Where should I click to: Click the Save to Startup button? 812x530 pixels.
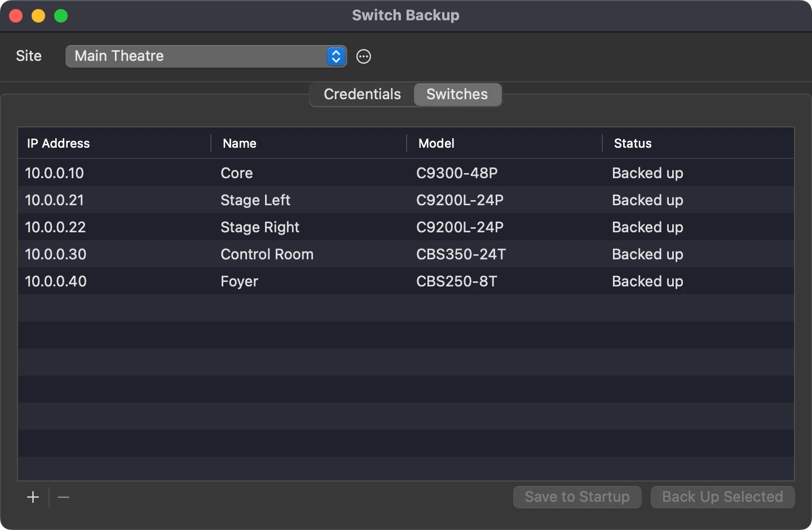[577, 497]
